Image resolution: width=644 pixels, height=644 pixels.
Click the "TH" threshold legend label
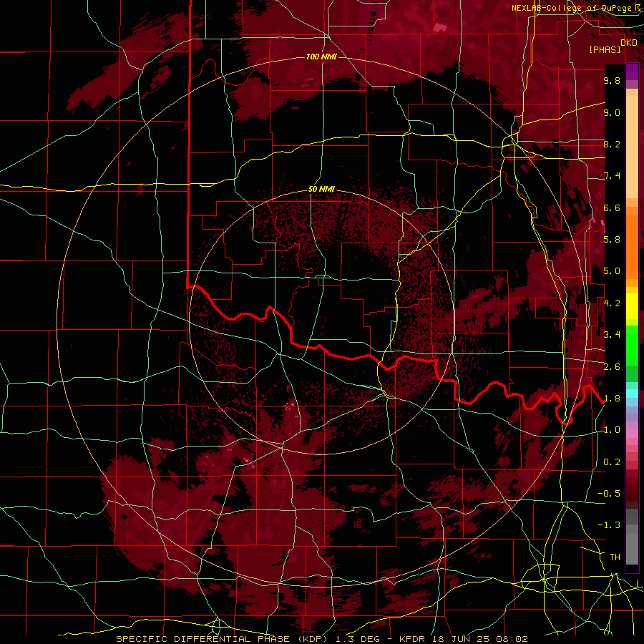(615, 557)
